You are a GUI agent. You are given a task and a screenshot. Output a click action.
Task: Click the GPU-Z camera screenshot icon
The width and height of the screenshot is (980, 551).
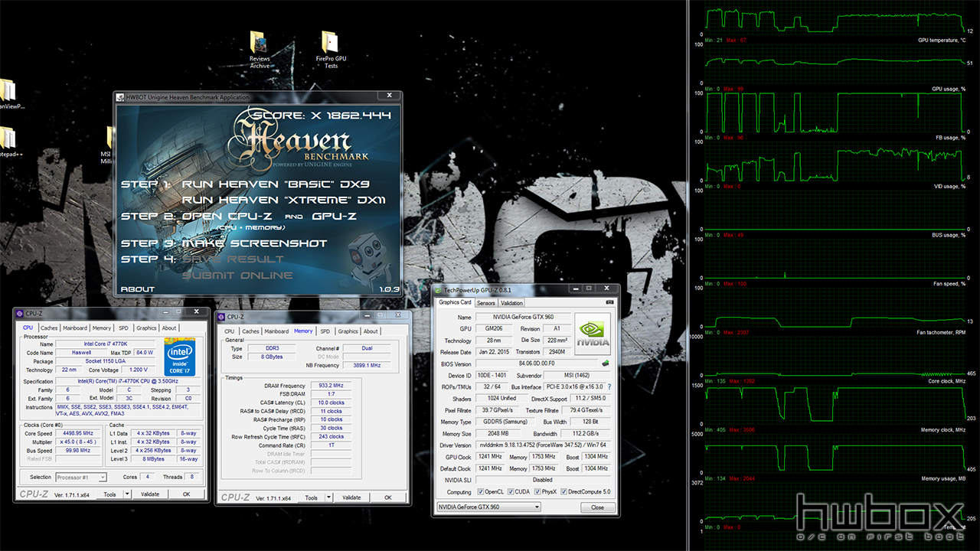[610, 302]
